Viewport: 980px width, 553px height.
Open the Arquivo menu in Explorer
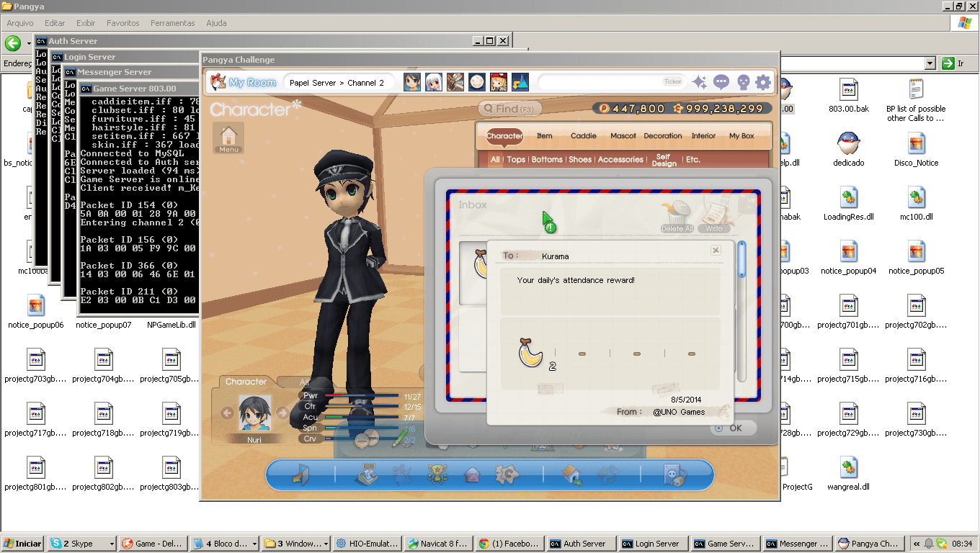[x=20, y=23]
